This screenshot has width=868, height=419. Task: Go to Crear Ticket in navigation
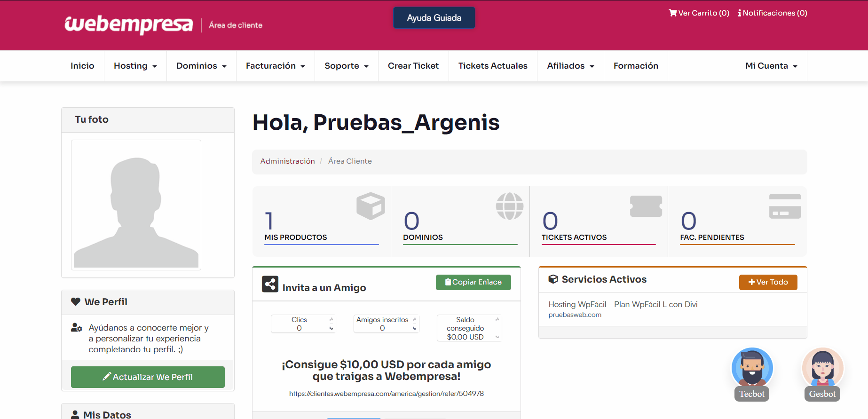click(x=413, y=66)
